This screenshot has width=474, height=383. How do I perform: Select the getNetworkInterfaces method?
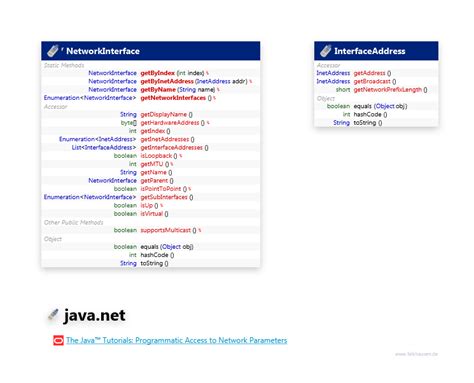[173, 98]
